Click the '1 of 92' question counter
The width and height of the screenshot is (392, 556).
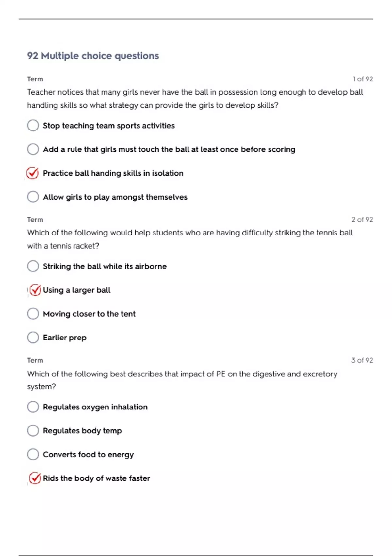[363, 79]
